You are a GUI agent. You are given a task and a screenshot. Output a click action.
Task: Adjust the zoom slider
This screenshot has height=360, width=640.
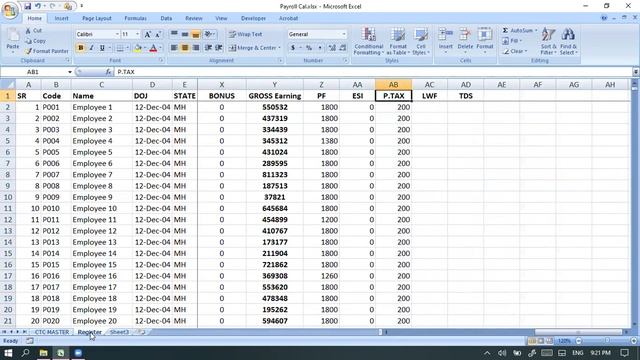[607, 341]
